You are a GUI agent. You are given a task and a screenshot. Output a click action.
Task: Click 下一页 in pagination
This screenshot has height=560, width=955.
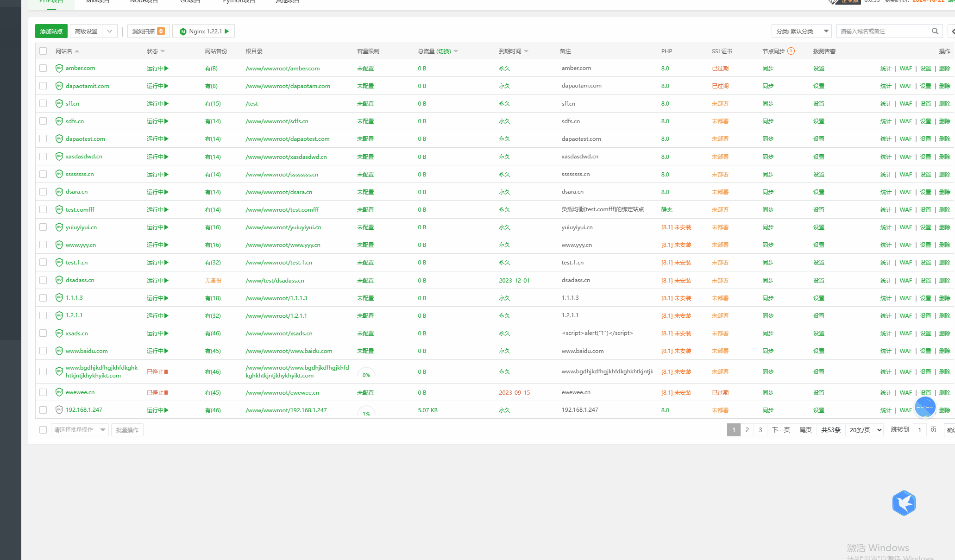(x=781, y=430)
